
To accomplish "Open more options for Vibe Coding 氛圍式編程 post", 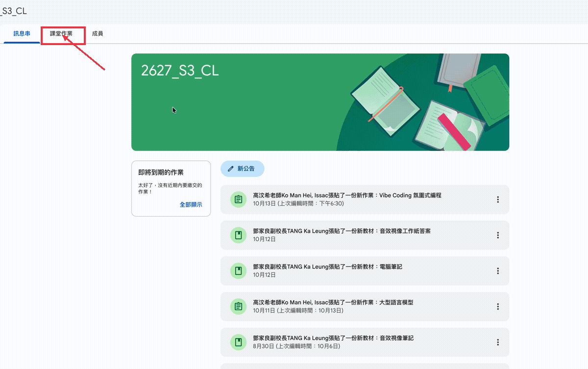I will tap(498, 199).
